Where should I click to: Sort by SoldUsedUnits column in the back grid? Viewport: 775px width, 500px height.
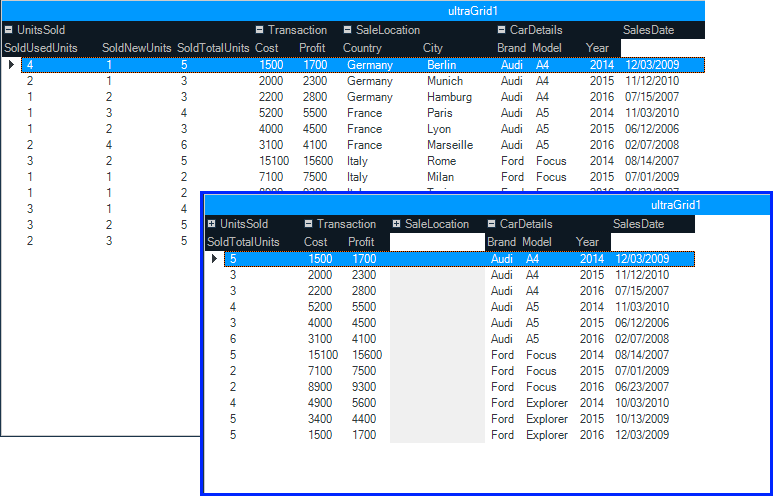[x=41, y=48]
